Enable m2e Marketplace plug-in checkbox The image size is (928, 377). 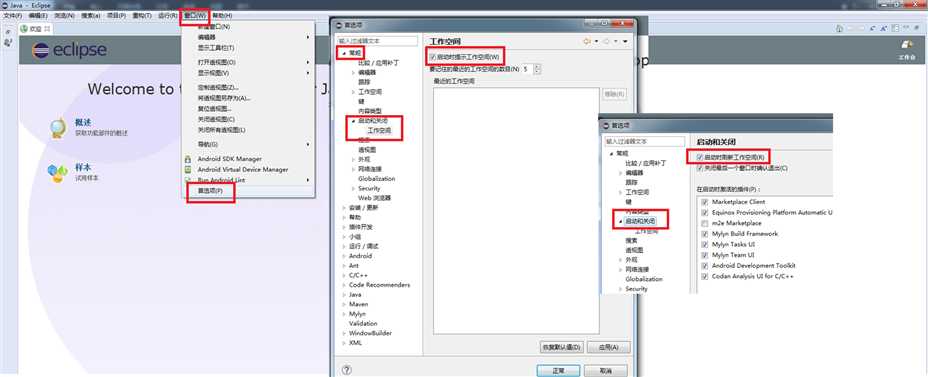[704, 223]
